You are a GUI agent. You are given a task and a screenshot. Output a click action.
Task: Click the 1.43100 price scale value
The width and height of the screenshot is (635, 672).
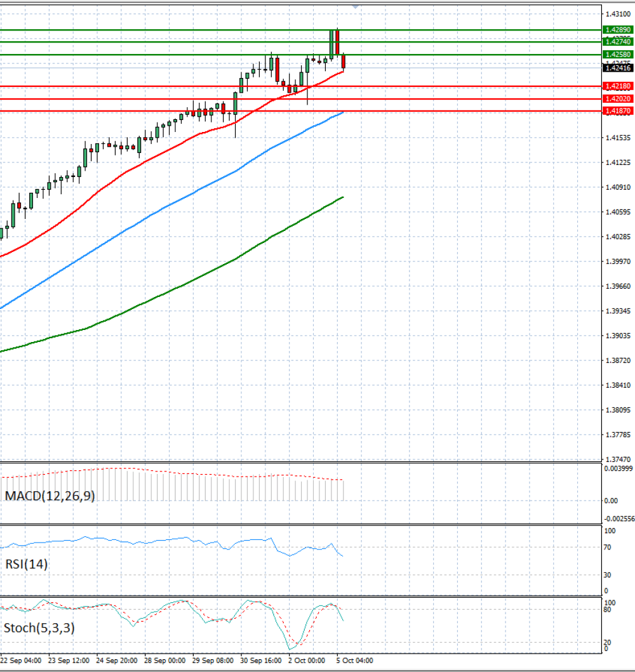(x=618, y=14)
